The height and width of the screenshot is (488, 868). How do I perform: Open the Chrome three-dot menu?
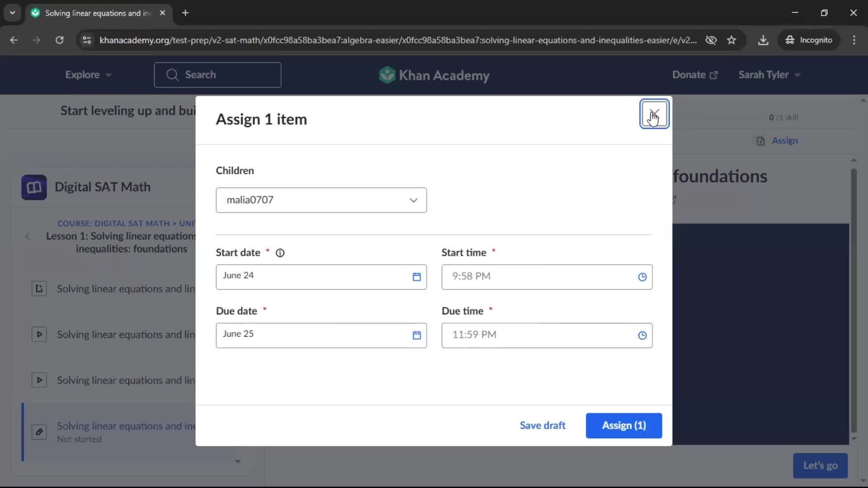(x=854, y=40)
